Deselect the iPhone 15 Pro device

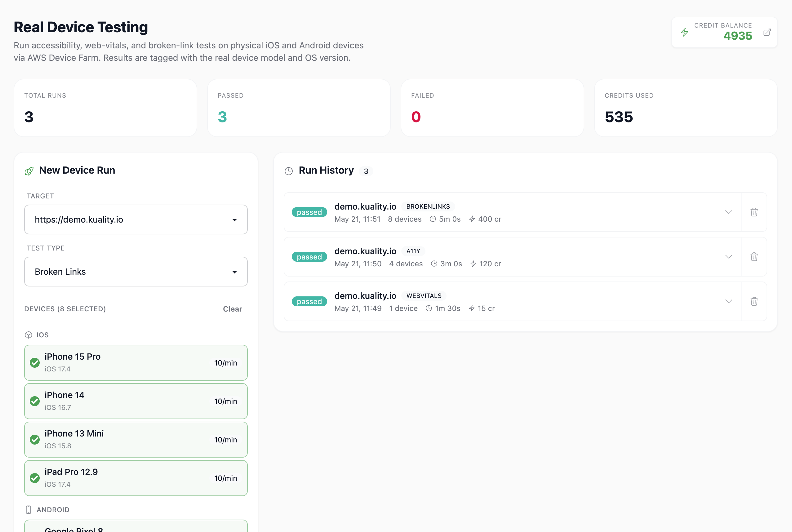click(136, 363)
